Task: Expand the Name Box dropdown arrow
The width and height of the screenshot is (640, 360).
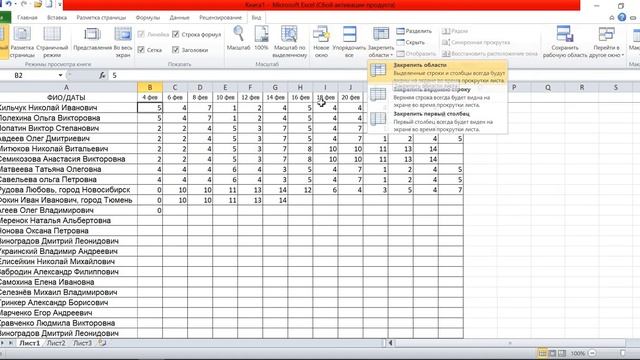Action: pos(60,76)
